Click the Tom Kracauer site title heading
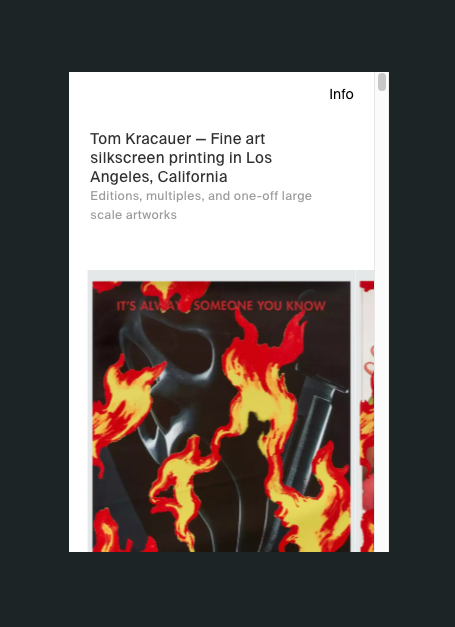 [x=181, y=158]
